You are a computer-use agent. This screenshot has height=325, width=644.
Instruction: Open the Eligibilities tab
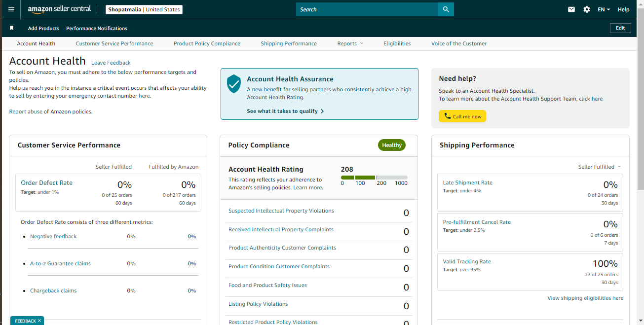tap(397, 43)
